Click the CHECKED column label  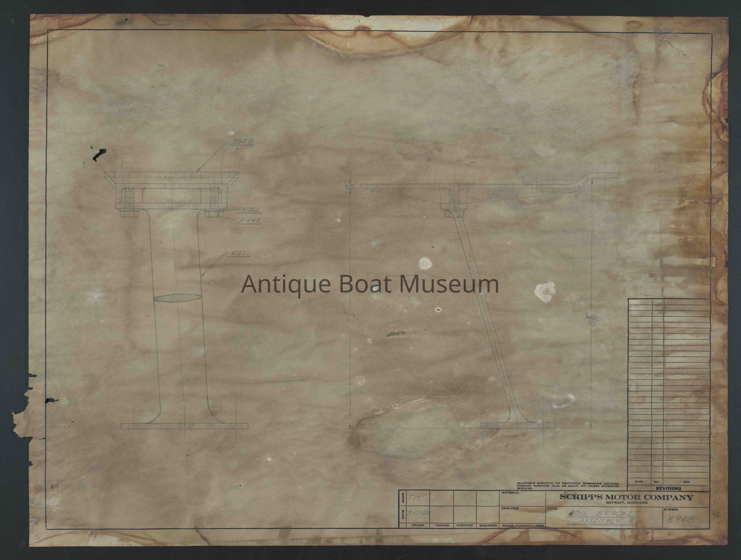(465, 525)
